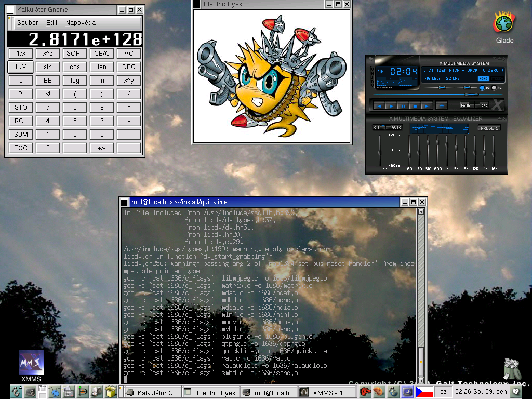
Task: Click the eject button in XMMS
Action: (x=441, y=105)
